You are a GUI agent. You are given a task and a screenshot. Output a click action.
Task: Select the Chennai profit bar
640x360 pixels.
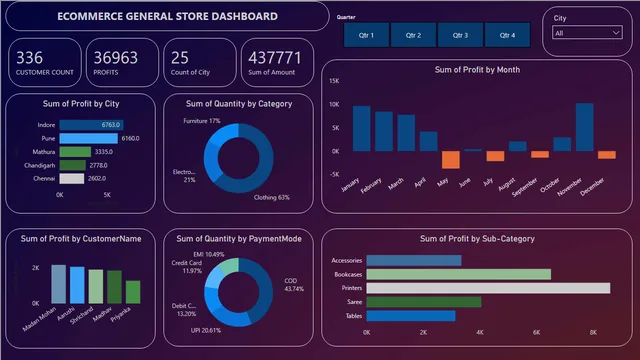coord(72,178)
